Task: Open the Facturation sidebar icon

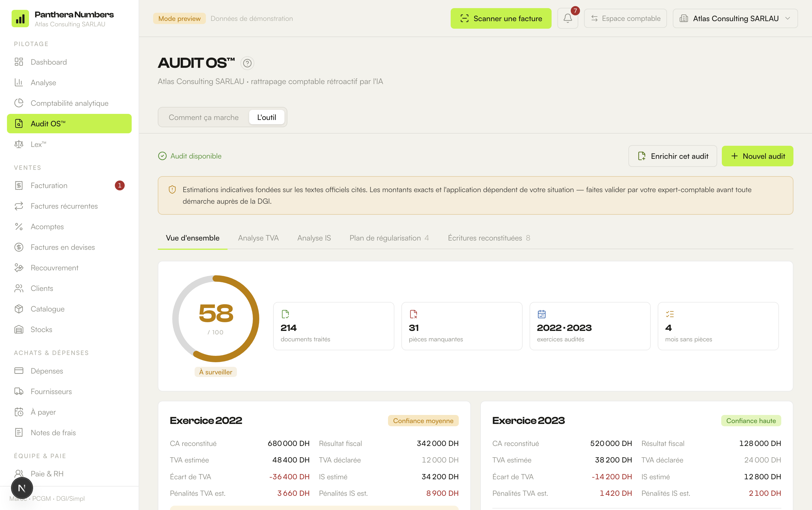Action: point(19,186)
